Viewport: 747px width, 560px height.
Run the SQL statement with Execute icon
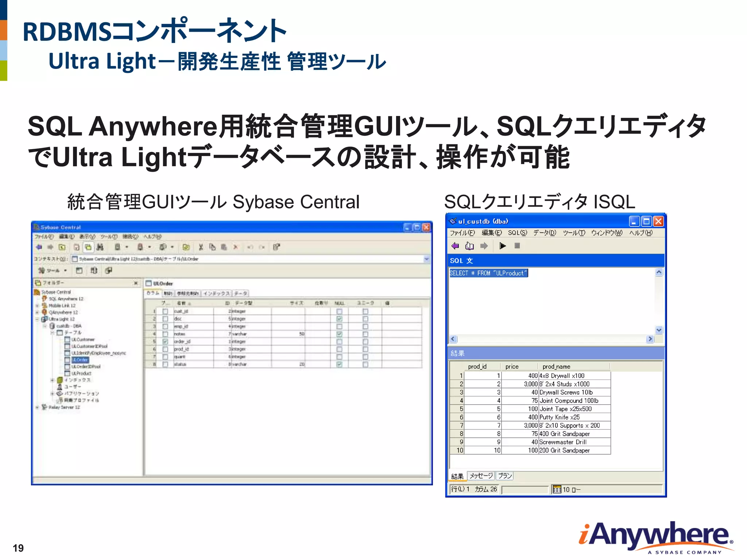tap(503, 246)
